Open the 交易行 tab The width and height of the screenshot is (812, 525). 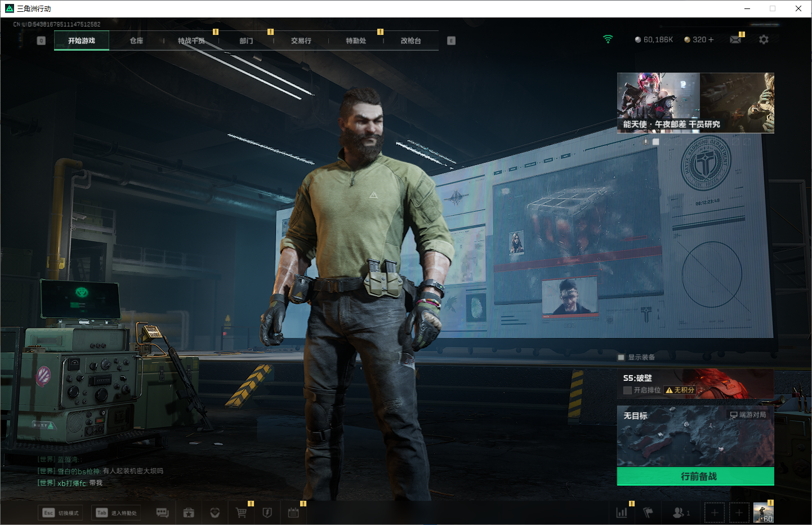301,41
